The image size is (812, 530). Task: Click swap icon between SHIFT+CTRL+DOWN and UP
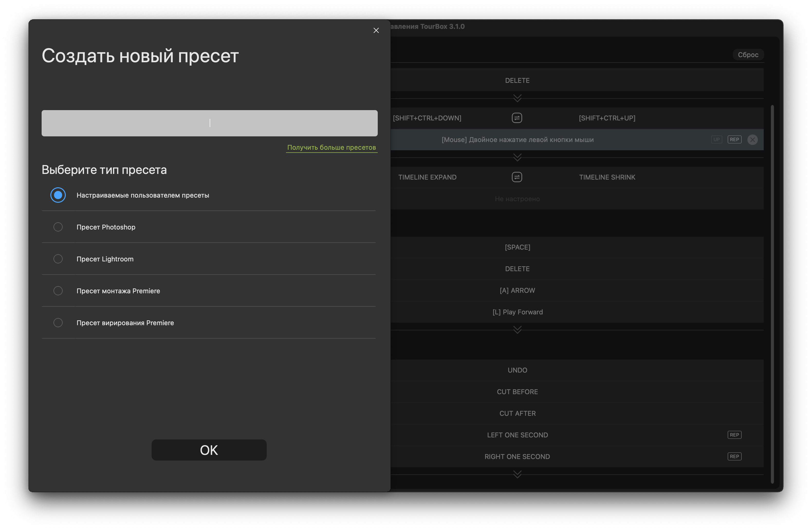click(x=516, y=118)
